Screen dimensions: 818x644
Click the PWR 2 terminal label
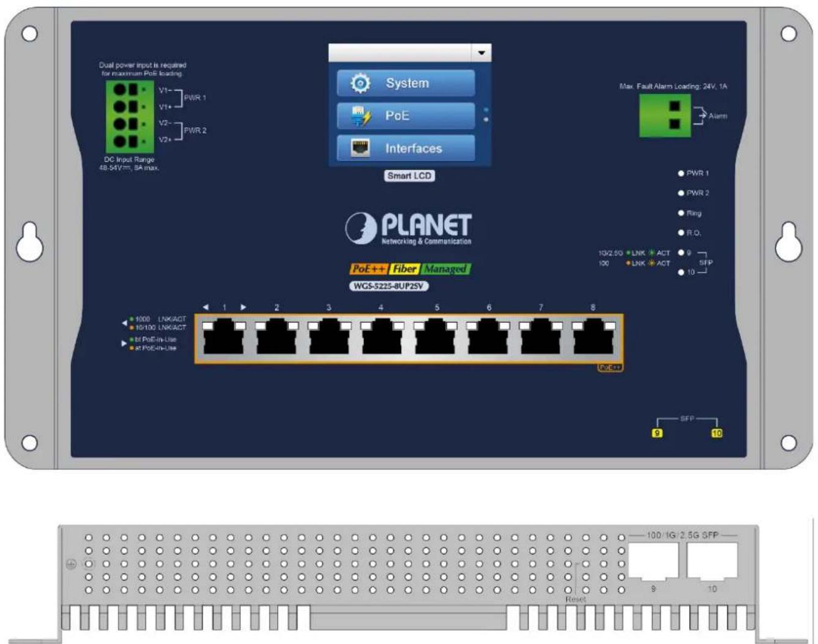click(195, 130)
